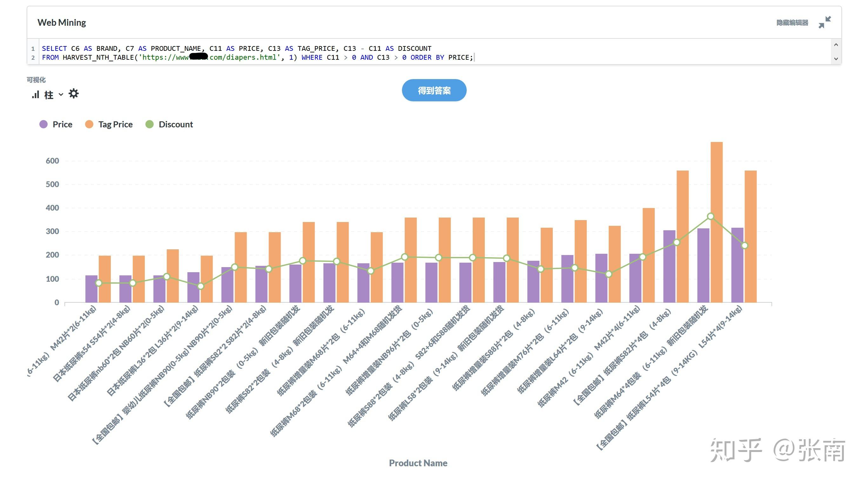Click the Web Mining title
This screenshot has height=485, width=868.
(x=62, y=23)
